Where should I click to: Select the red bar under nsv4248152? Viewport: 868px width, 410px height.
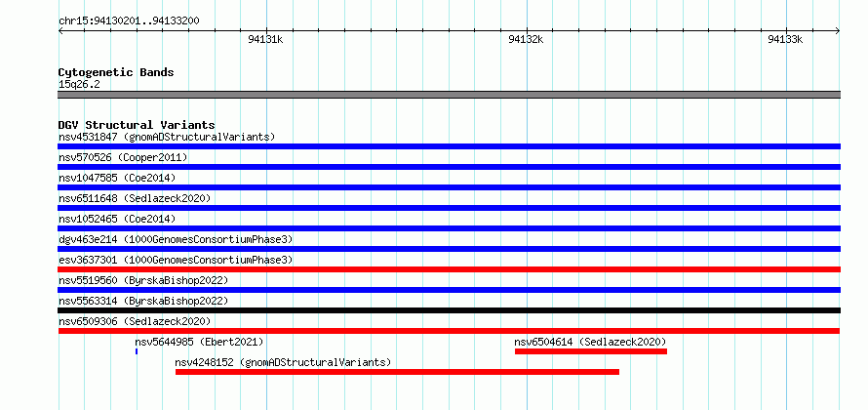[x=398, y=372]
